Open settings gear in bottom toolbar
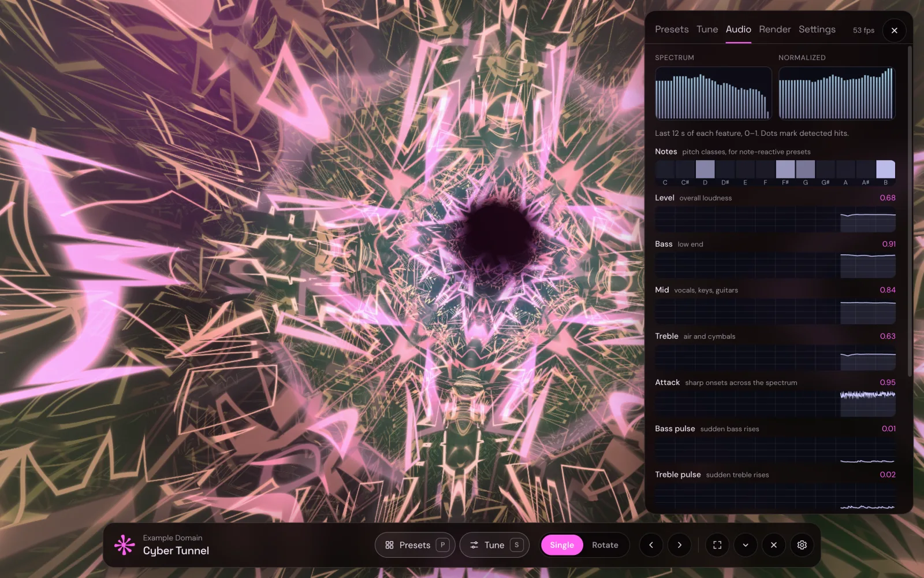Viewport: 924px width, 578px height. 802,545
